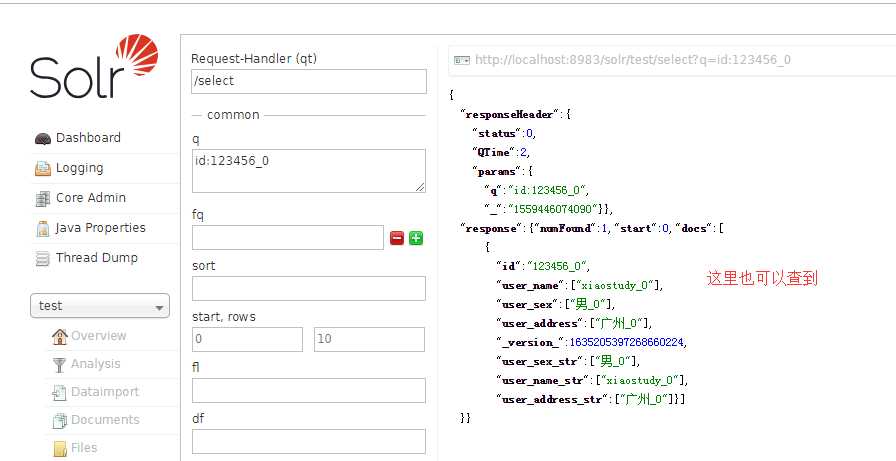Show Java Properties

point(101,228)
